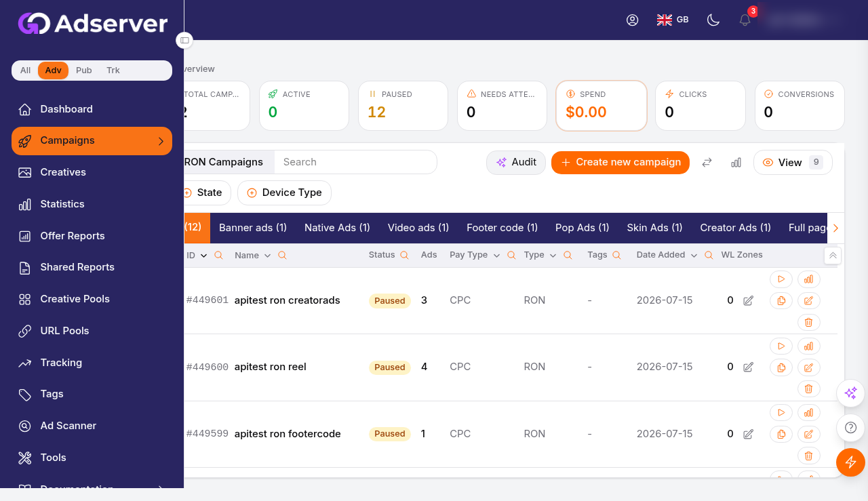Image resolution: width=868 pixels, height=501 pixels.
Task: Click the Tracking sidebar icon
Action: click(25, 363)
